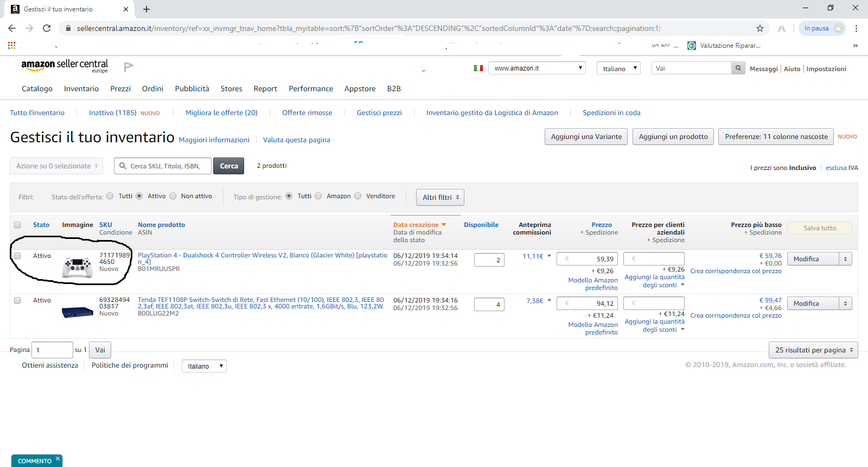
Task: Expand the 7,38€ commission preview arrow
Action: (x=549, y=301)
